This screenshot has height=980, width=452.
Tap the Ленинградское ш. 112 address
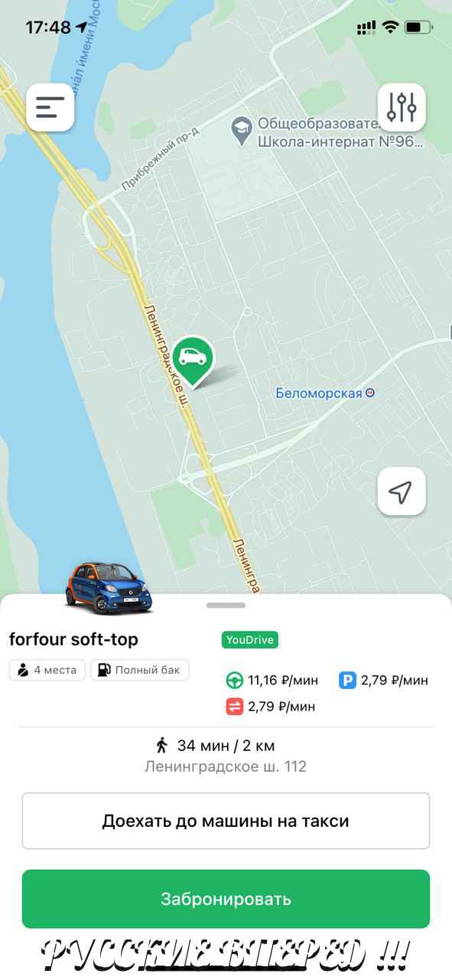coord(226,766)
